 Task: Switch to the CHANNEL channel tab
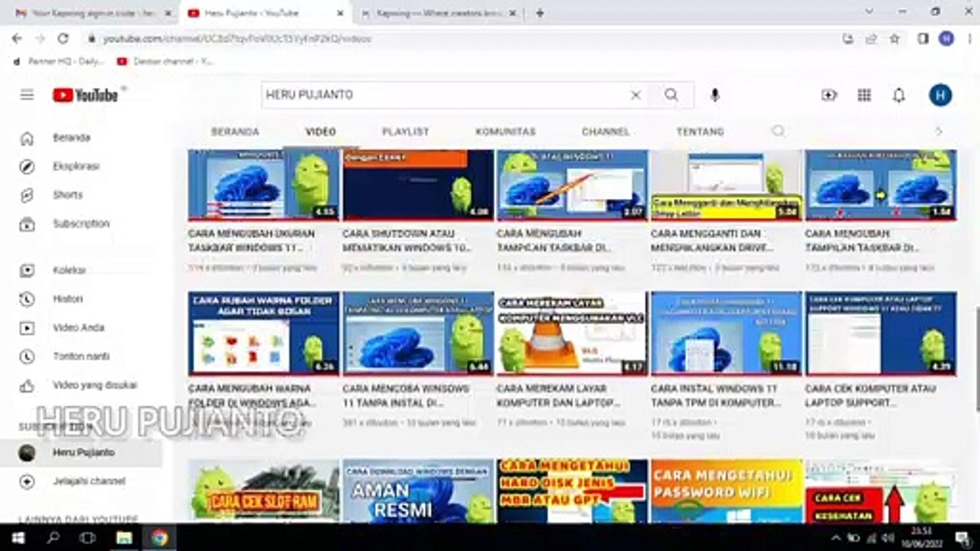click(x=606, y=132)
